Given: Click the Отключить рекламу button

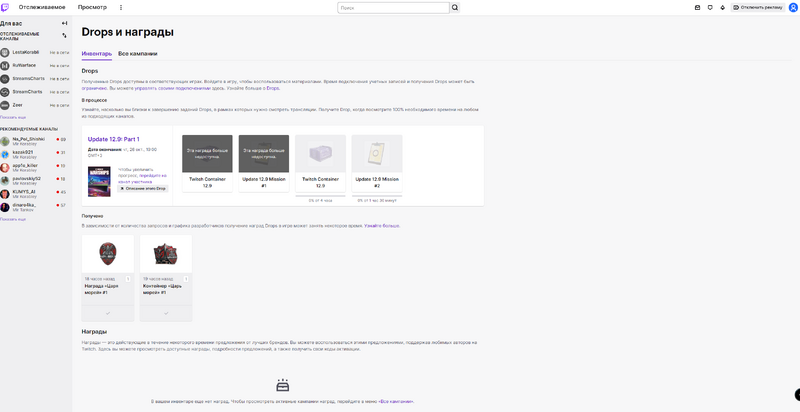Looking at the screenshot, I should (760, 7).
